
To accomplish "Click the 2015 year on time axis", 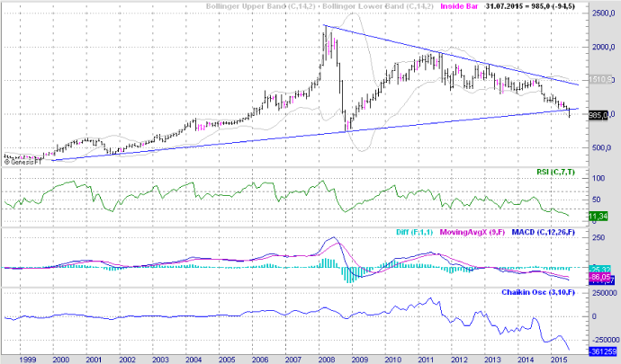I will pyautogui.click(x=558, y=358).
